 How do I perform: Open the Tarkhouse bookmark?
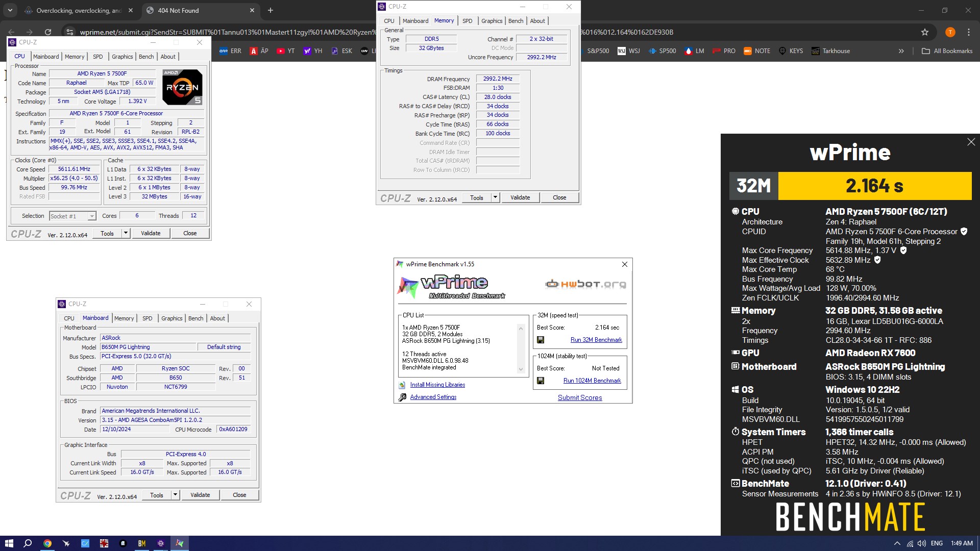(x=831, y=51)
